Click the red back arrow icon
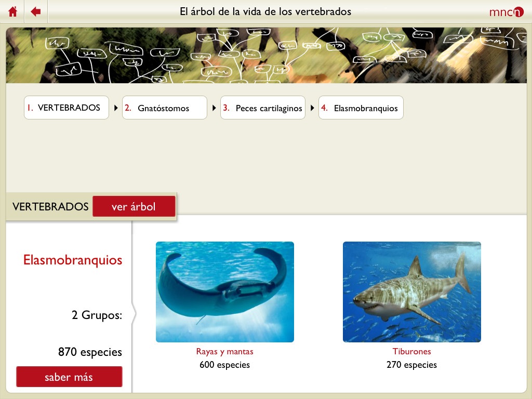This screenshot has width=532, height=399. 36,11
